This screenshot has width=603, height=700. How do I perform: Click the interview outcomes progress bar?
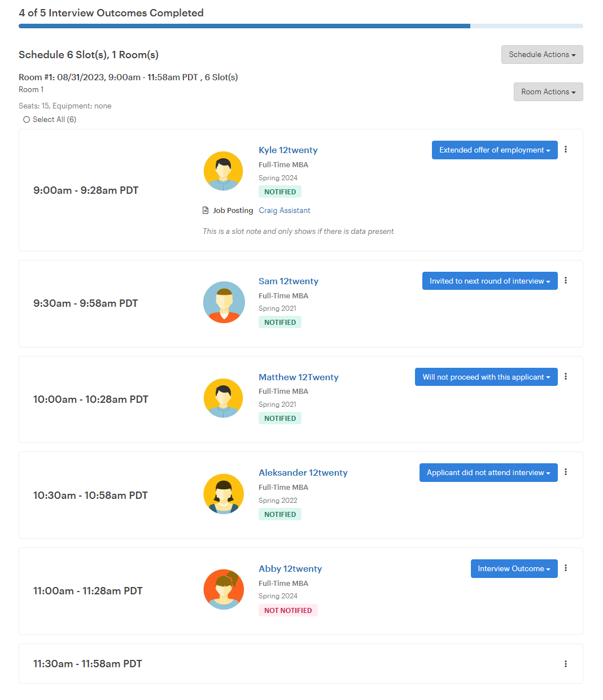tap(301, 26)
